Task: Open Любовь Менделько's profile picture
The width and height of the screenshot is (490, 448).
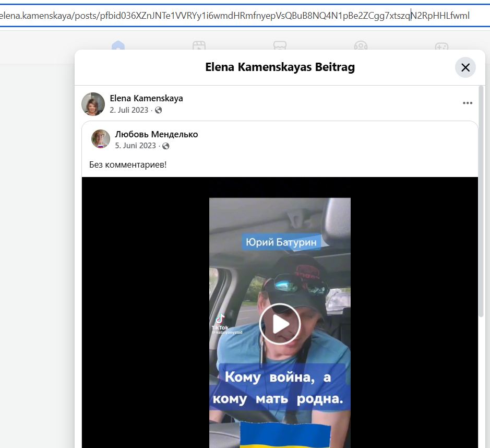Action: coord(101,139)
